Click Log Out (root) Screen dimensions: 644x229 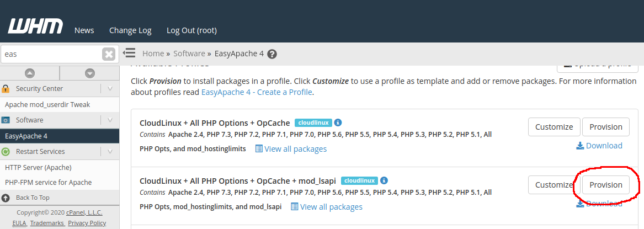[x=192, y=30]
